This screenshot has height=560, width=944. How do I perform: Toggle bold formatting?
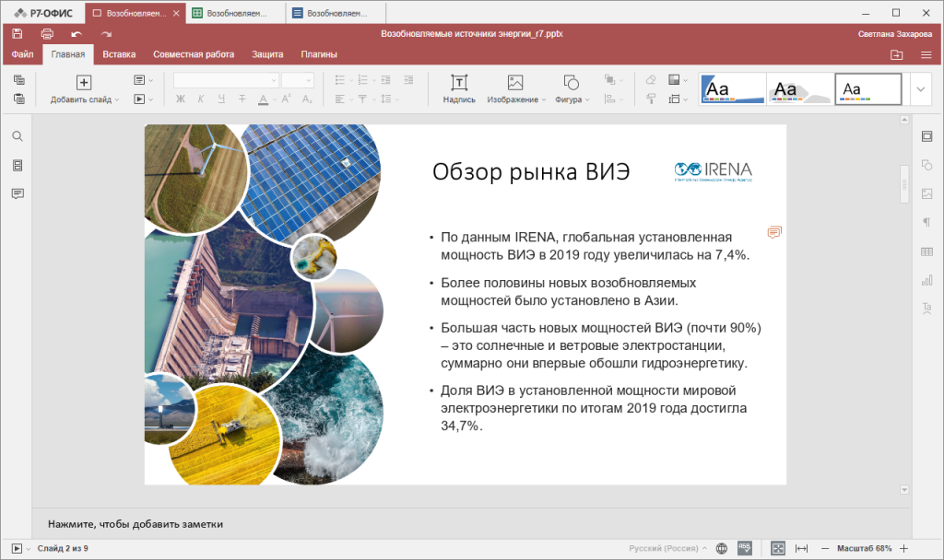tap(180, 99)
